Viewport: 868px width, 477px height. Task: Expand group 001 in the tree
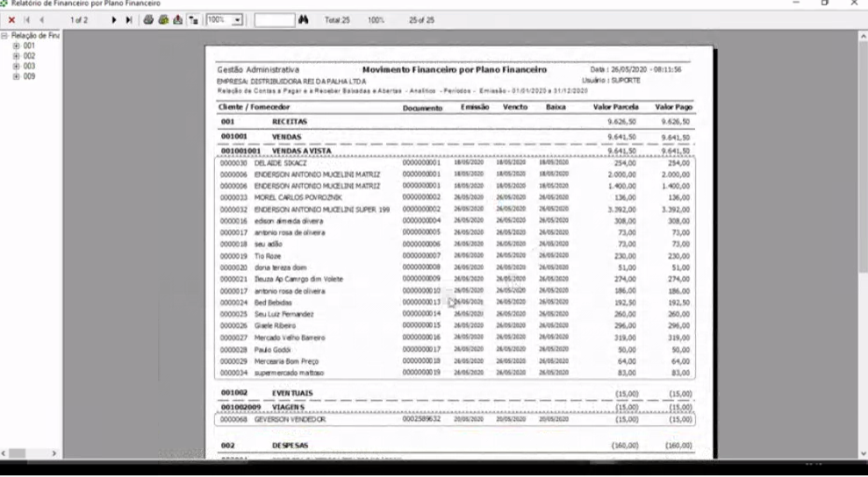pos(16,46)
